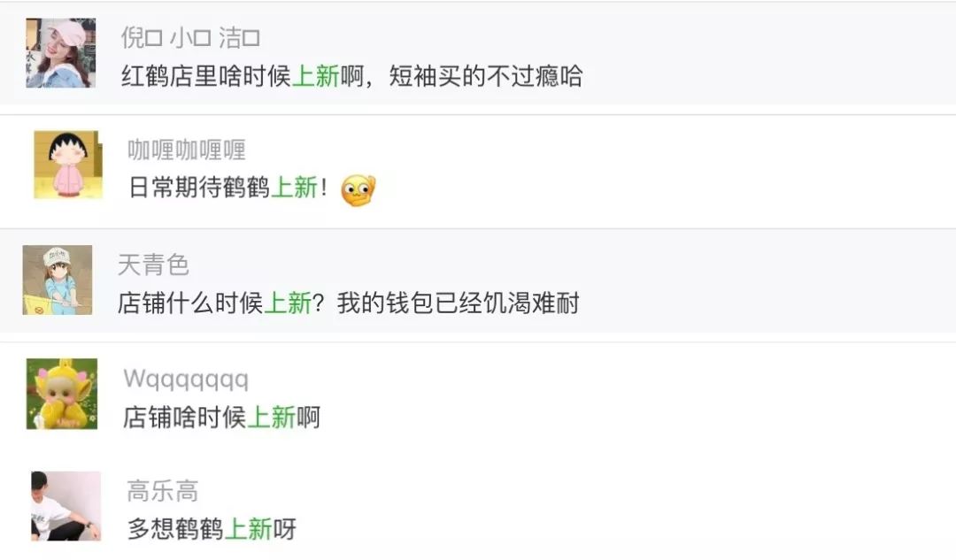The image size is (956, 560).
Task: Open 天青色's anime girl avatar
Action: tap(58, 280)
